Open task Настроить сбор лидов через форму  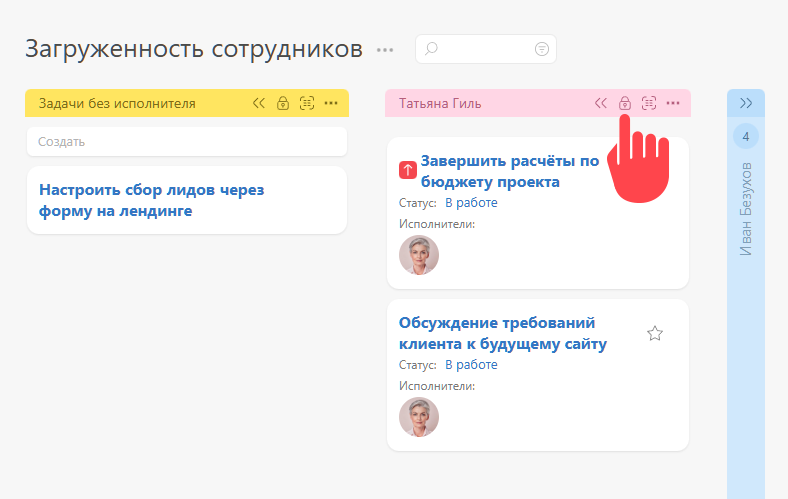click(x=152, y=200)
